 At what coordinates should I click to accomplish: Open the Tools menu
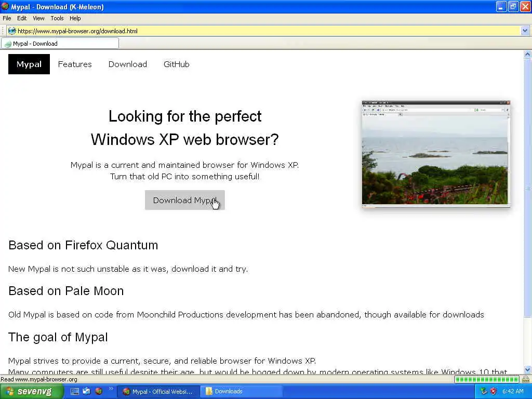coord(57,18)
